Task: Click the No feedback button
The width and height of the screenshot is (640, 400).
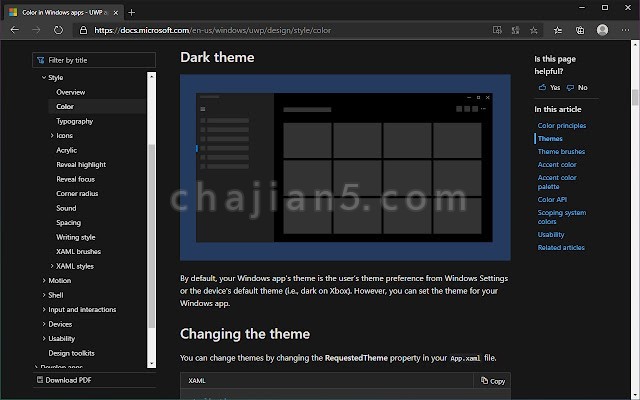Action: coord(577,87)
